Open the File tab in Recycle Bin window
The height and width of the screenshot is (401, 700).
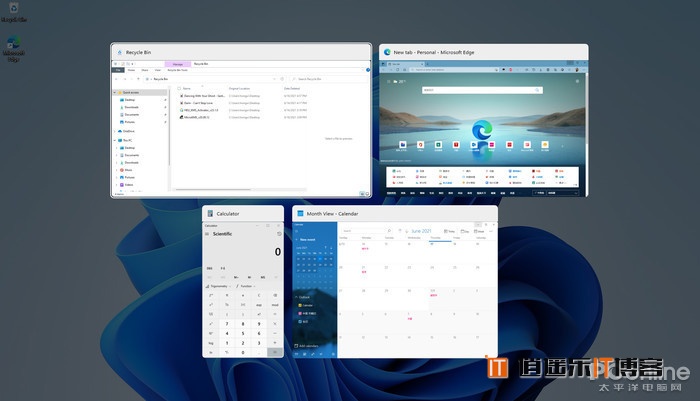click(118, 70)
